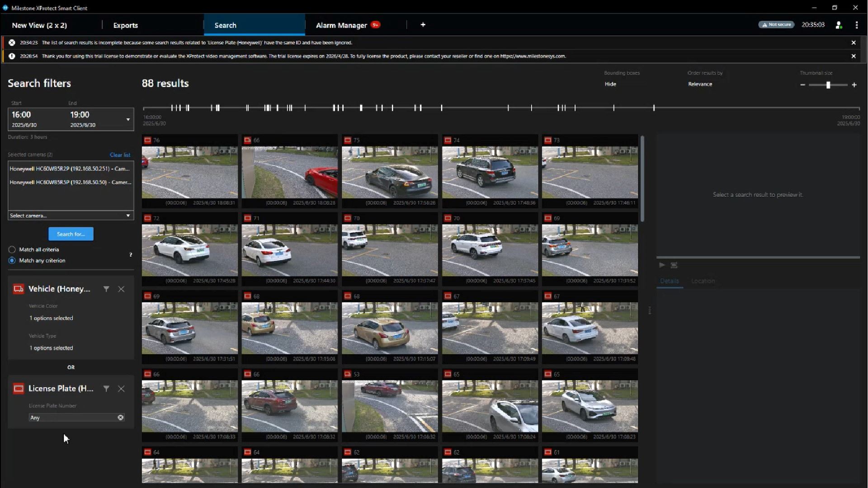Choose Match any criterion radio button
The image size is (868, 488).
(12, 261)
